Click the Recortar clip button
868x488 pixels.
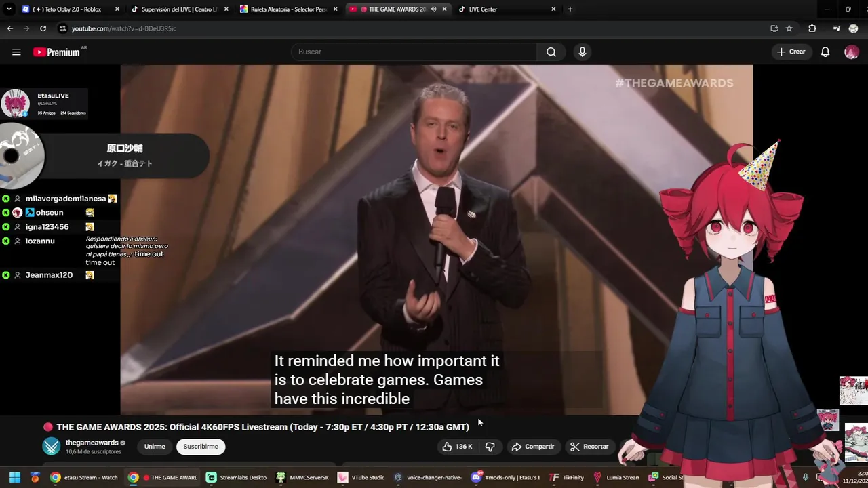coord(589,447)
